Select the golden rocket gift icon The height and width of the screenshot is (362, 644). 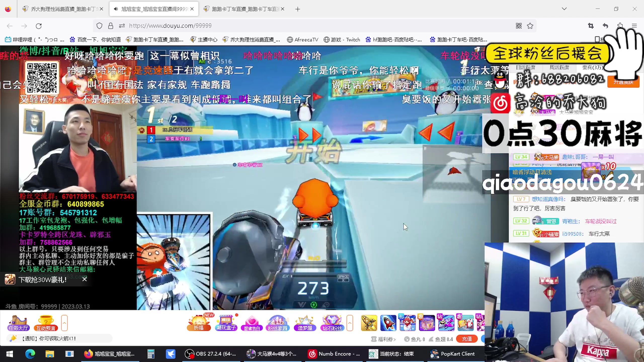(x=369, y=323)
